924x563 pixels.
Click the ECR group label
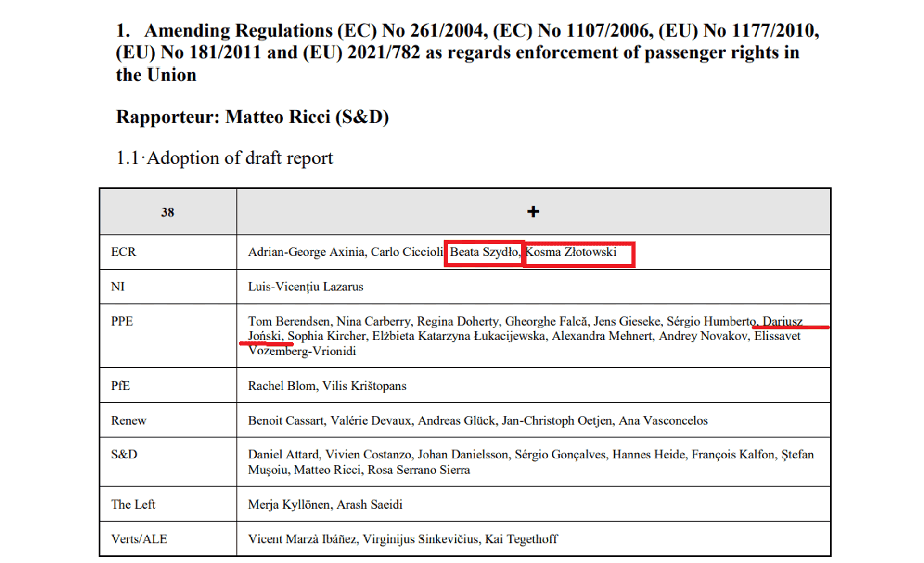124,252
